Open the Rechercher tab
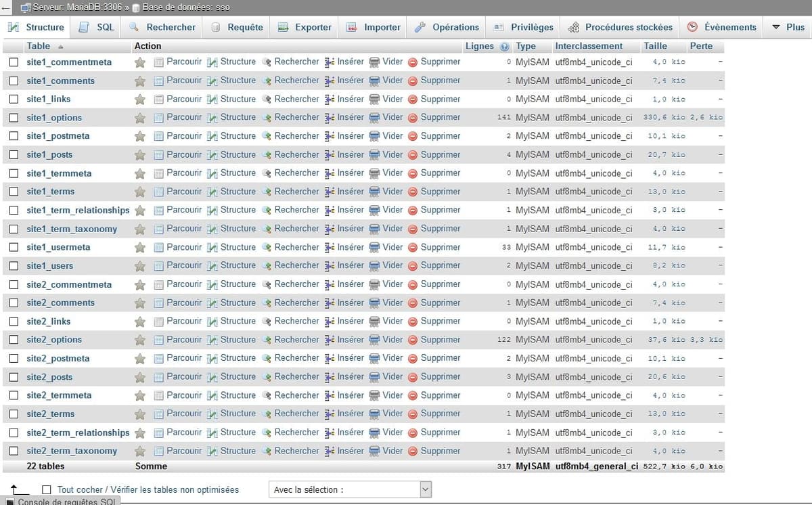The height and width of the screenshot is (505, 812). point(169,27)
